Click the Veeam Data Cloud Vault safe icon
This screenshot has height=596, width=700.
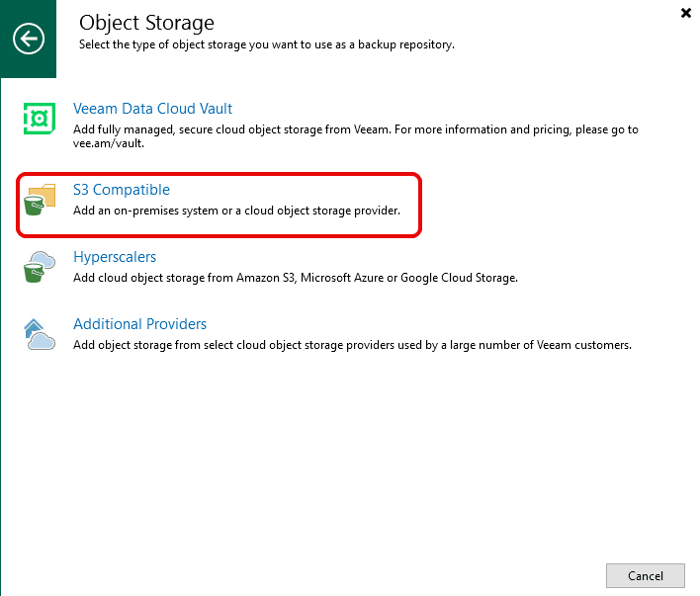(40, 119)
